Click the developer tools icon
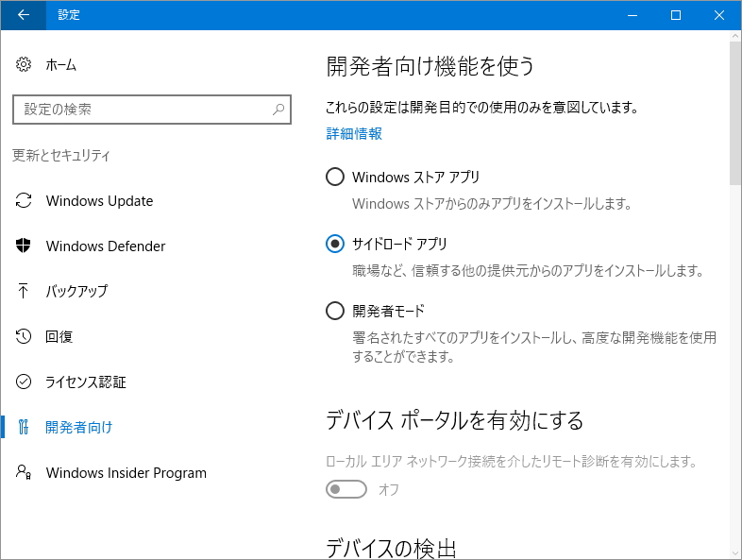The image size is (742, 560). (x=24, y=427)
